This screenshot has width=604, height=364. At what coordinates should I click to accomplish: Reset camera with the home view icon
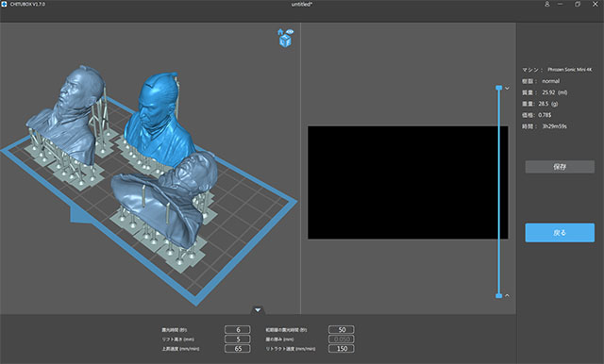(x=280, y=31)
